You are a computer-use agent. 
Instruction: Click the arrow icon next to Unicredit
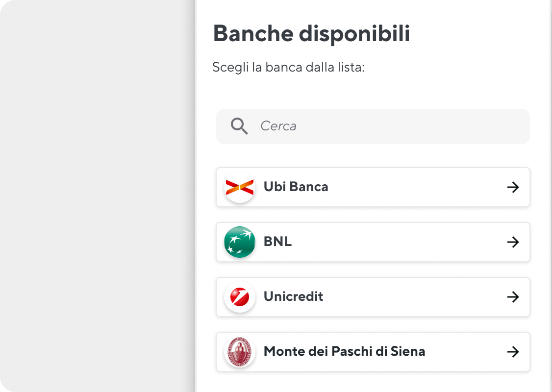coord(513,296)
